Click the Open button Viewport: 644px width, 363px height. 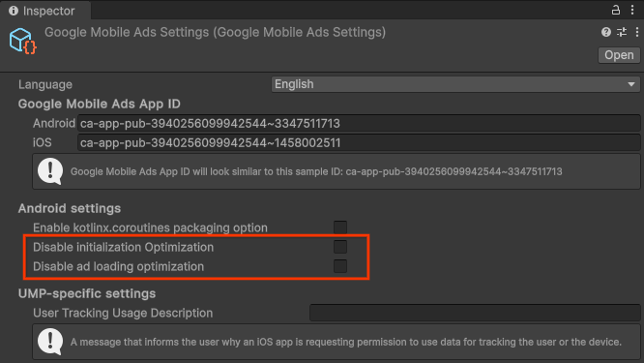[x=619, y=55]
